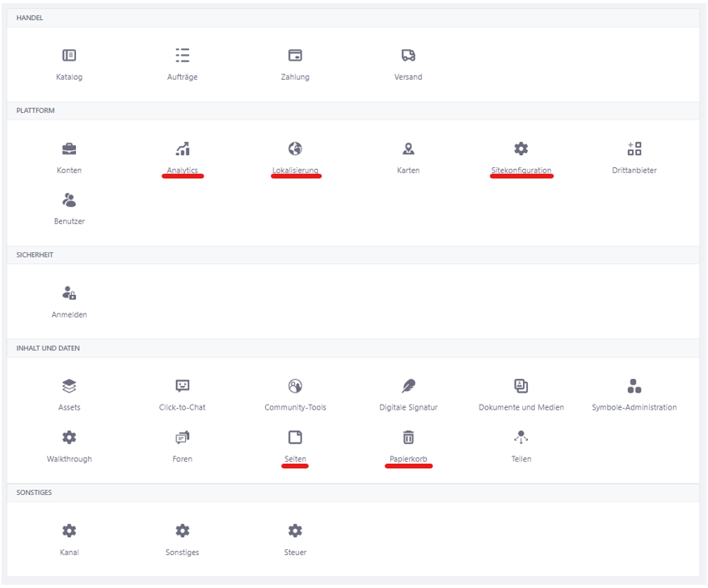
Task: Select the Digitale Signatur feather icon
Action: 408,386
